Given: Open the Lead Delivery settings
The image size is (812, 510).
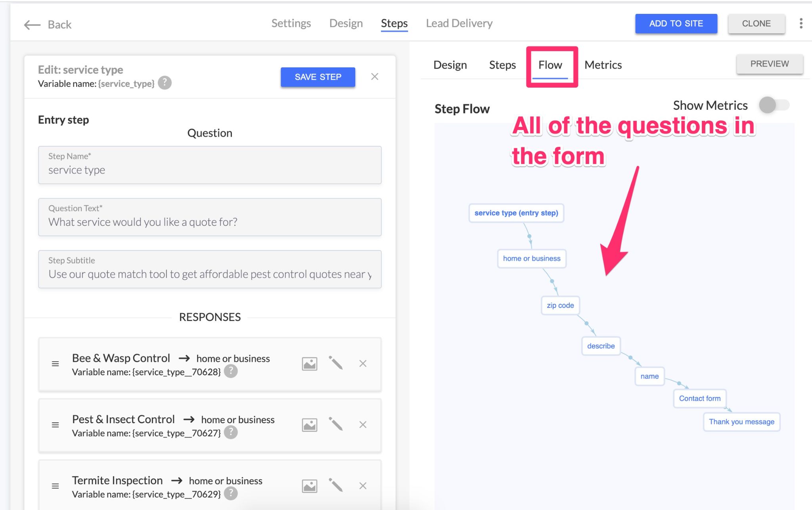Looking at the screenshot, I should coord(460,23).
